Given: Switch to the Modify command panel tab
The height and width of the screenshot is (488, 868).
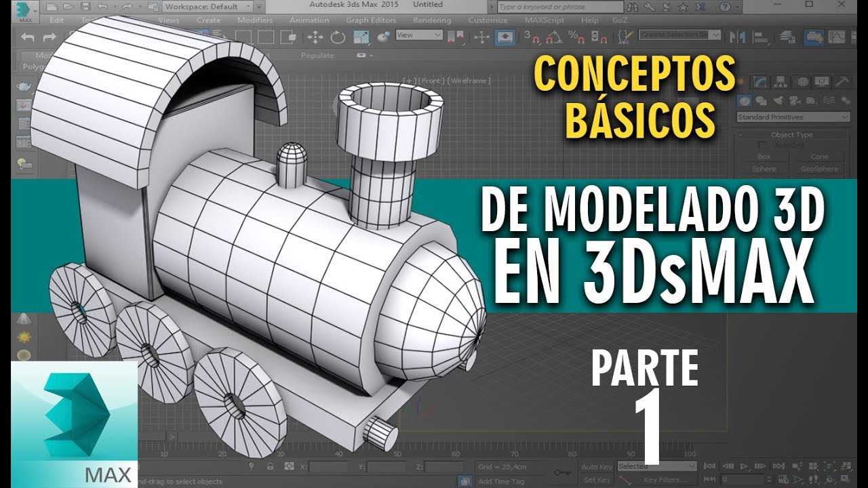Looking at the screenshot, I should [760, 82].
